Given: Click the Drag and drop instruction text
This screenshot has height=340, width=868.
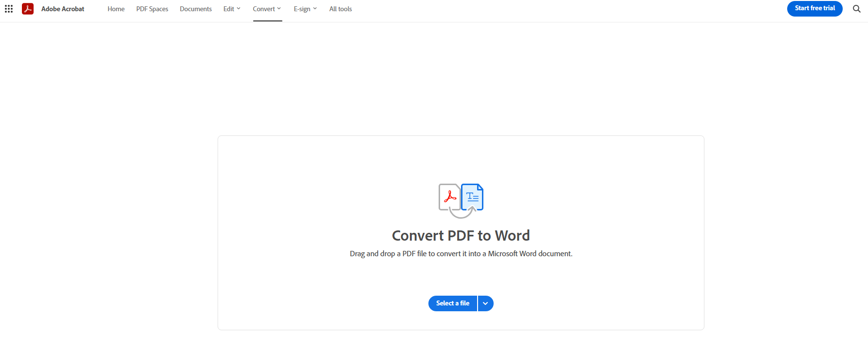Looking at the screenshot, I should [461, 254].
